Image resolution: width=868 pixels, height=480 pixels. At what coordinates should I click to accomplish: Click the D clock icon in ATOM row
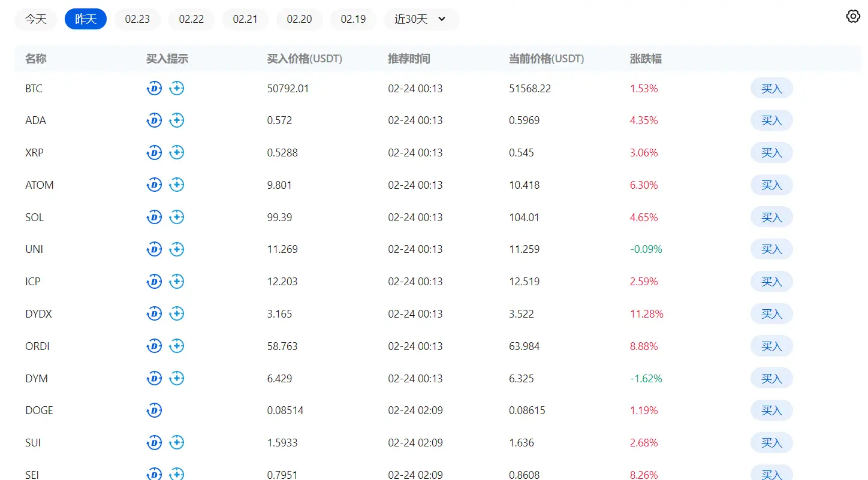coord(155,185)
